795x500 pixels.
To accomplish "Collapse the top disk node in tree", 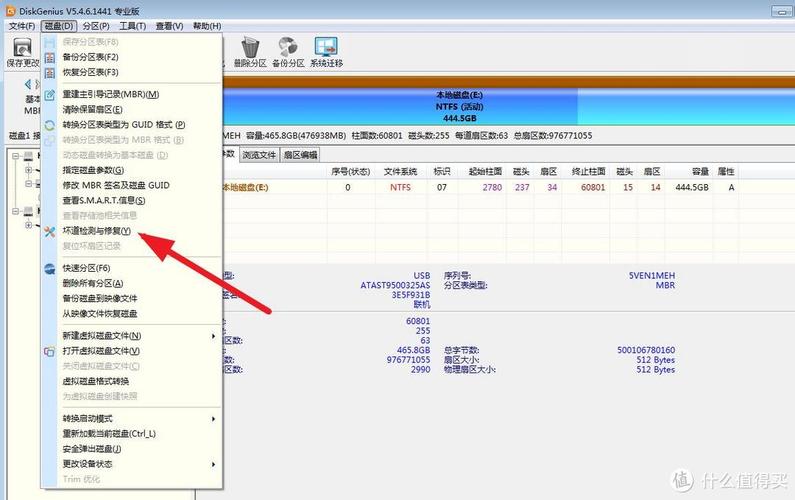I will tap(16, 156).
